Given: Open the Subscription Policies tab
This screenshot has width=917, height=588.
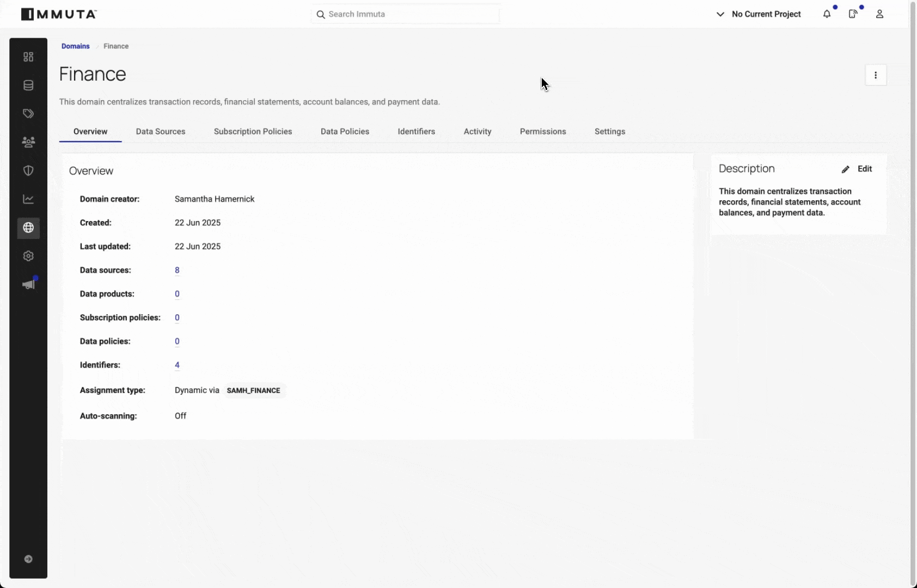Looking at the screenshot, I should pos(253,132).
